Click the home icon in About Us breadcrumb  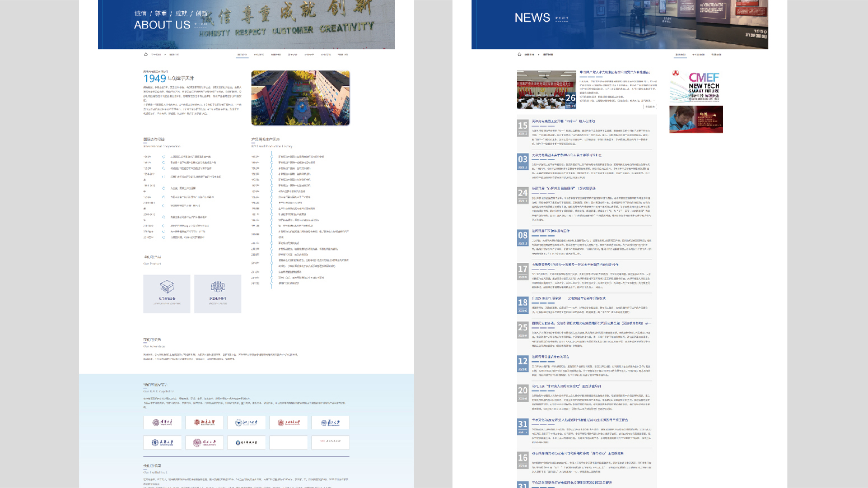point(146,54)
